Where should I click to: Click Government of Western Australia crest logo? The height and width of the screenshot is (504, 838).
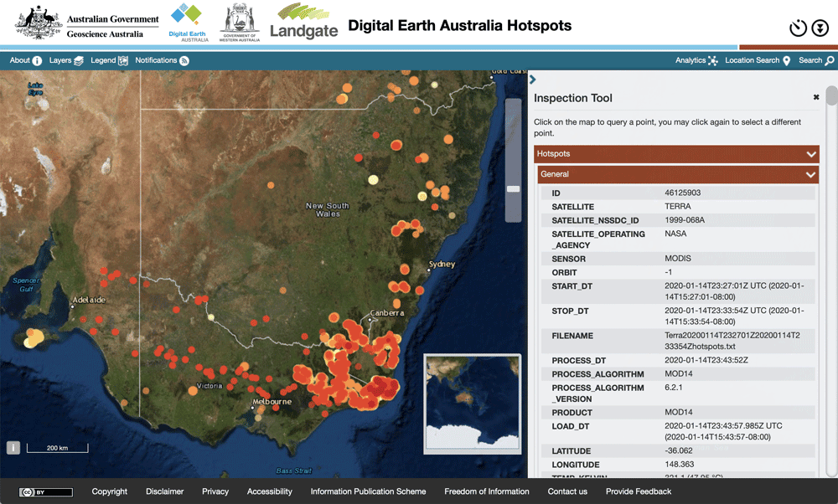[x=240, y=23]
